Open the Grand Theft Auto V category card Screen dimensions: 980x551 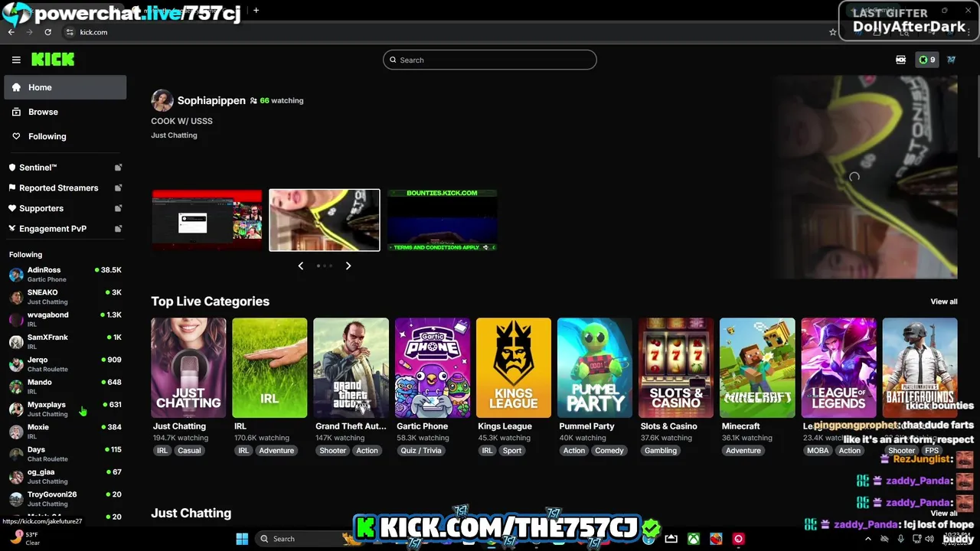351,368
